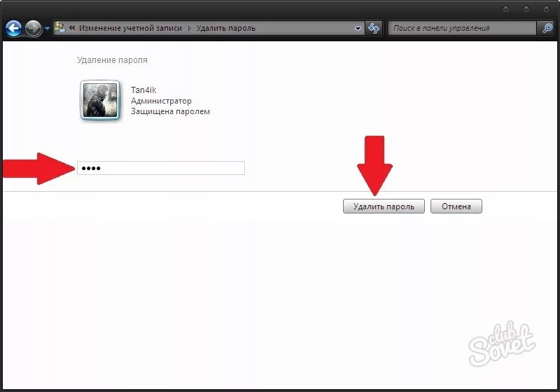Viewport: 560px width, 392px height.
Task: Click the Back navigation arrow
Action: 13,28
